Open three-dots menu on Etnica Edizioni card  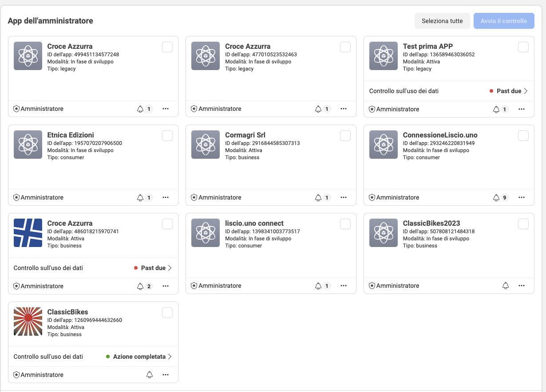166,197
